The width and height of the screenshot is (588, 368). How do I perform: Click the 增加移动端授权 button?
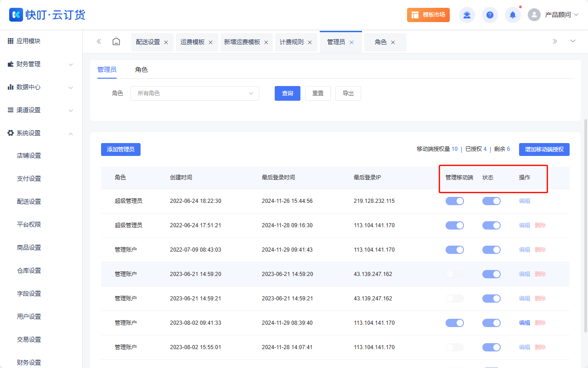pos(544,149)
